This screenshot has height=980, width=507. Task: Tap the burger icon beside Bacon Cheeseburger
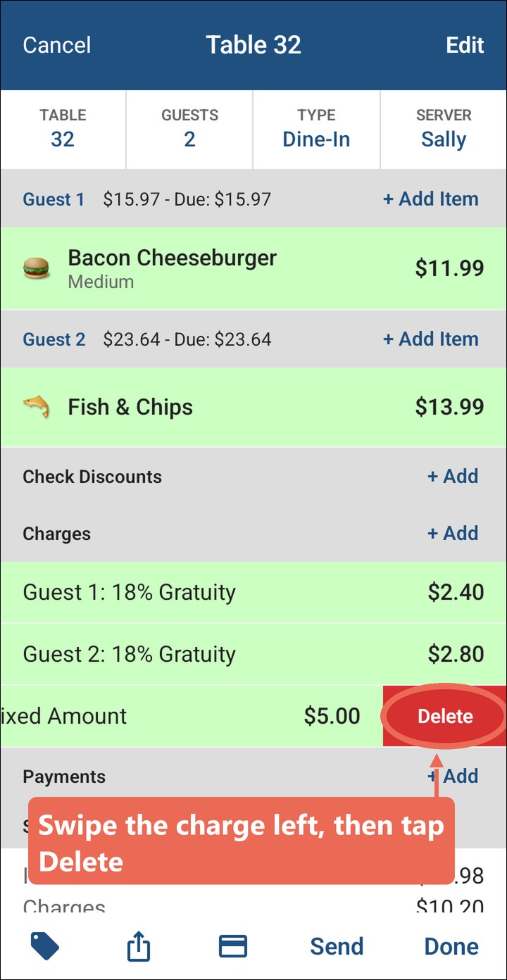(x=37, y=268)
